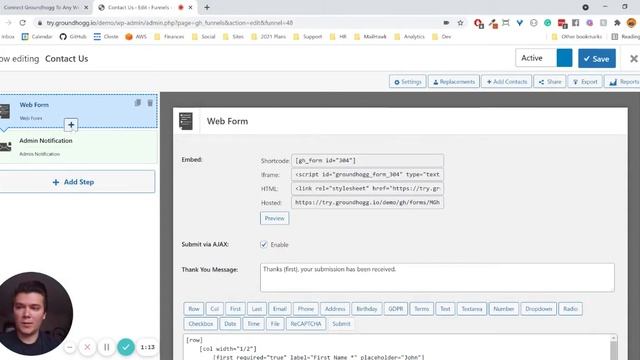Open the AWS bookmark
The width and height of the screenshot is (640, 360).
[136, 37]
